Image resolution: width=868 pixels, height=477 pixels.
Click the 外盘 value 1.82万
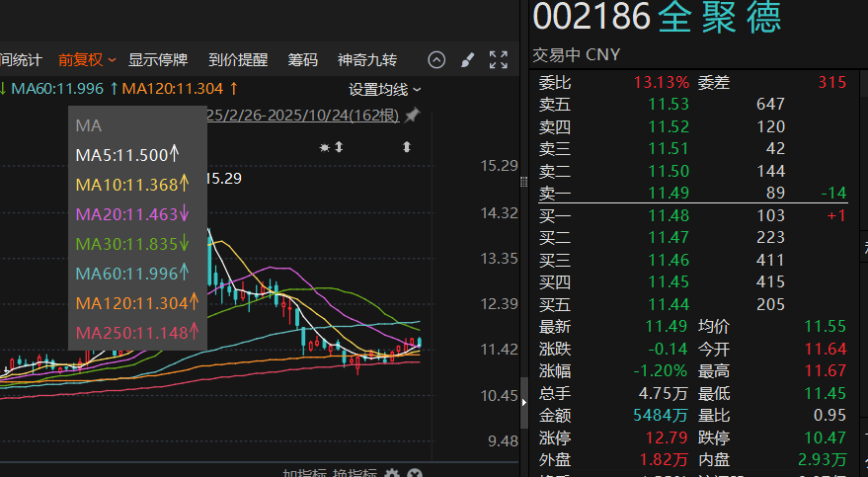click(x=664, y=460)
